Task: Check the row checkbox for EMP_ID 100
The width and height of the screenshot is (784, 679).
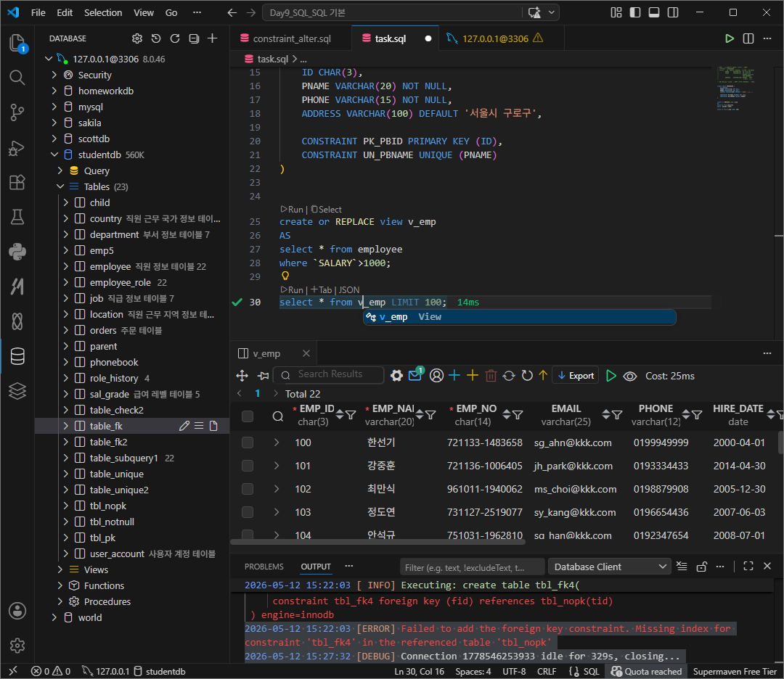Action: tap(248, 443)
